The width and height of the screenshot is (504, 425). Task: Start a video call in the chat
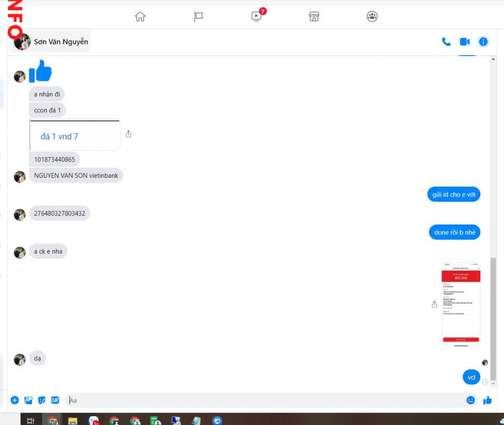pyautogui.click(x=465, y=42)
